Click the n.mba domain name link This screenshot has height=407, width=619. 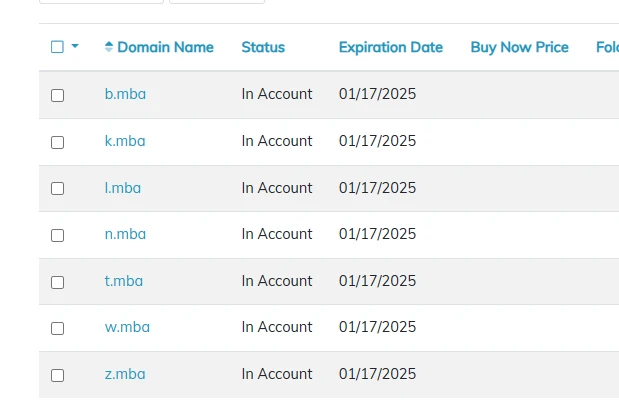click(125, 234)
